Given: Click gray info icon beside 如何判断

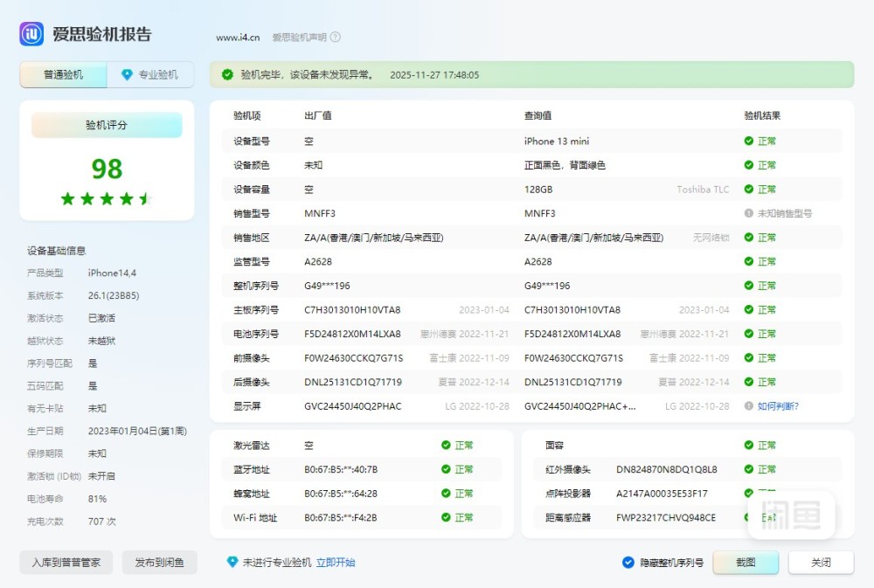Looking at the screenshot, I should pos(749,405).
